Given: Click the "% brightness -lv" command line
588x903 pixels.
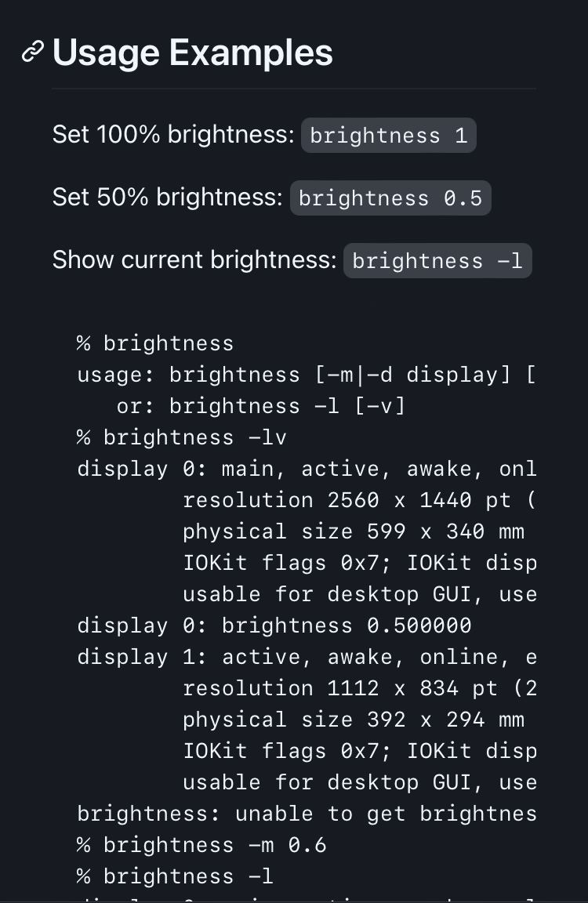Looking at the screenshot, I should [182, 437].
